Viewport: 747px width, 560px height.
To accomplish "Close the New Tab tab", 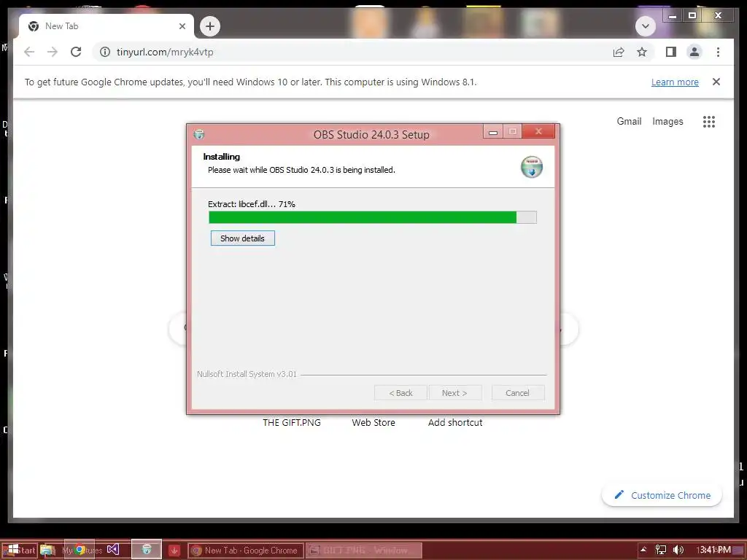I will click(x=182, y=26).
